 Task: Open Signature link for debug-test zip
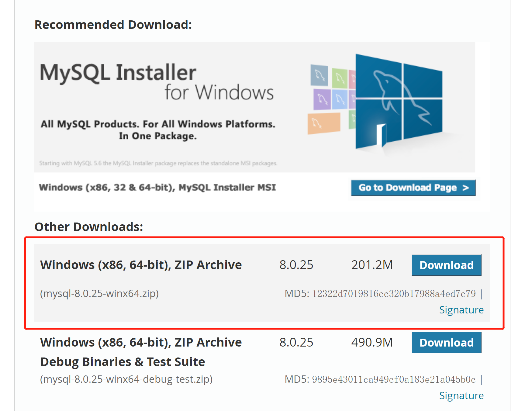pyautogui.click(x=461, y=395)
